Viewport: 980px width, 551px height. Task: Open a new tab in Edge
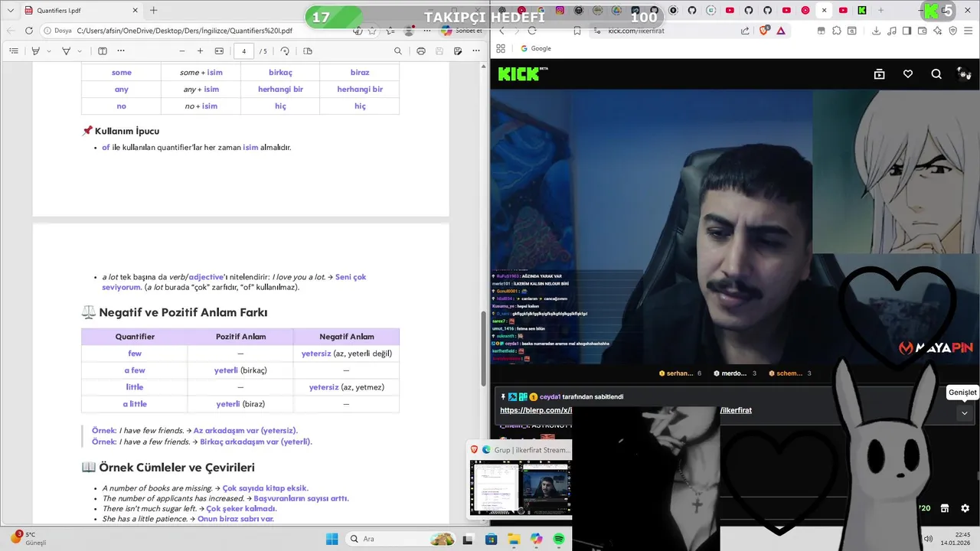pyautogui.click(x=153, y=11)
